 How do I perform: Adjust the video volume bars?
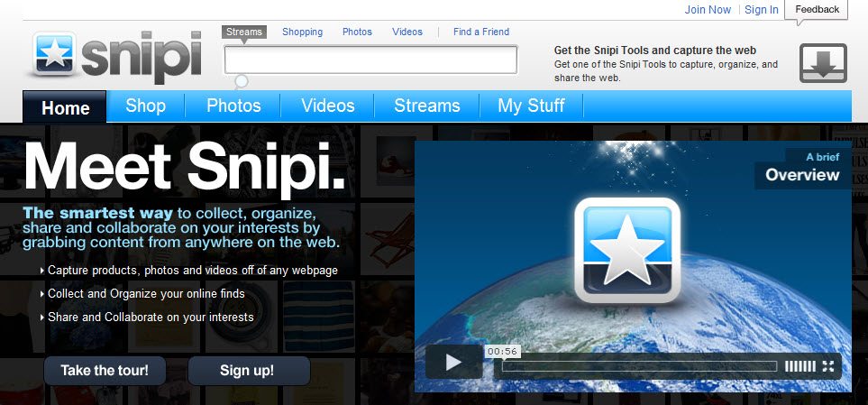point(799,366)
